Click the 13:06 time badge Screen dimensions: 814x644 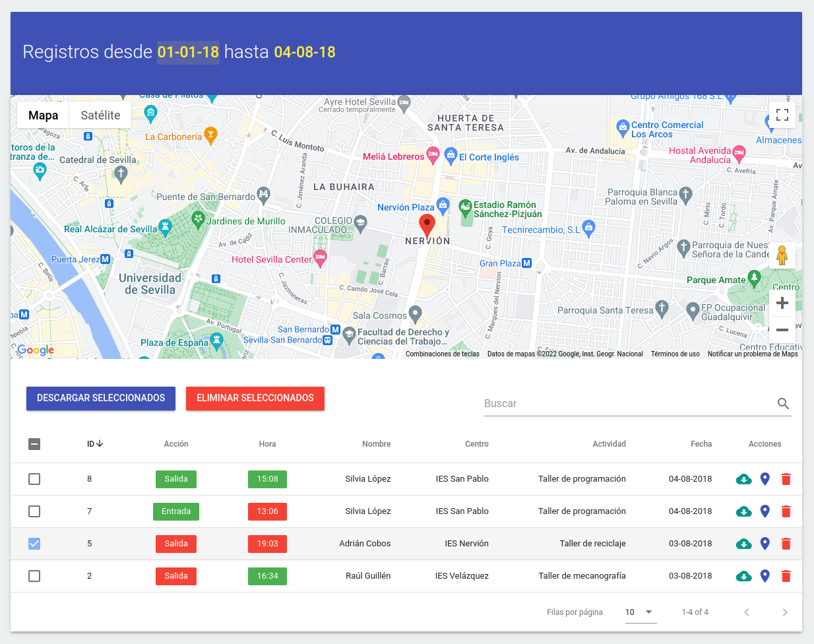267,511
